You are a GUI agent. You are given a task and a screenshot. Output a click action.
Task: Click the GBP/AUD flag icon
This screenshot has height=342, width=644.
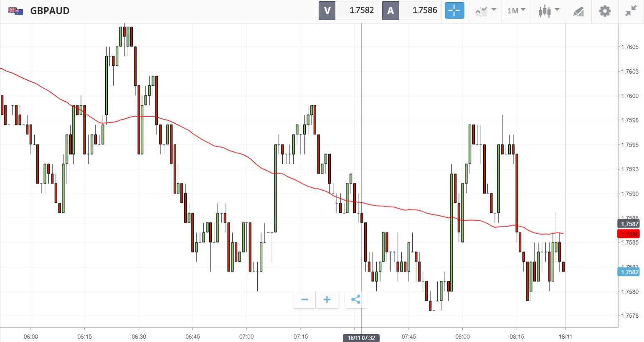pyautogui.click(x=15, y=11)
